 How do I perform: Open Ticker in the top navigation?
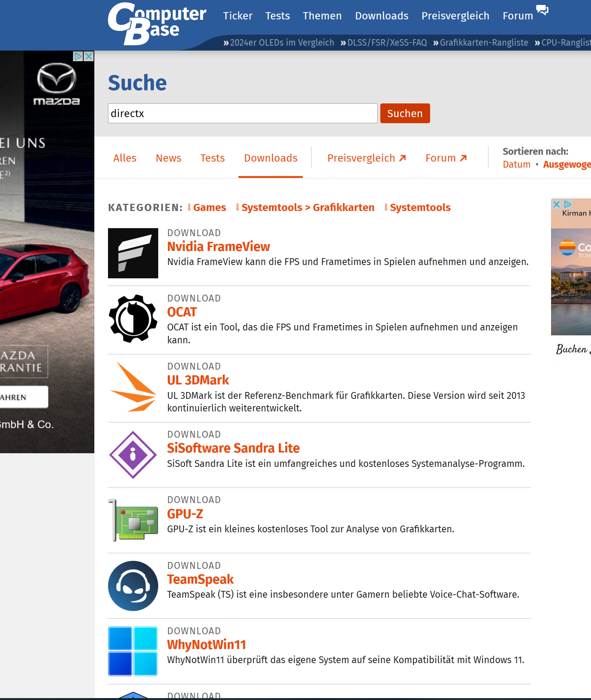(x=238, y=16)
